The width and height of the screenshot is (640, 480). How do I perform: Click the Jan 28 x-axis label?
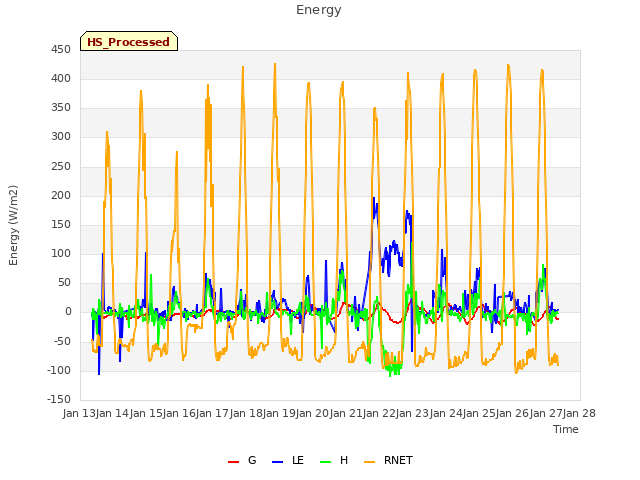point(579,414)
